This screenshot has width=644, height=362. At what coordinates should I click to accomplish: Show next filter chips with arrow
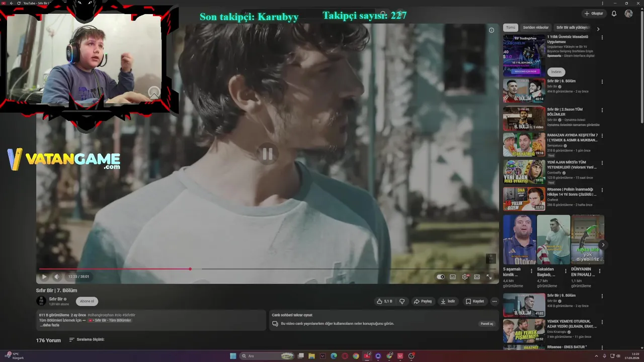point(598,29)
